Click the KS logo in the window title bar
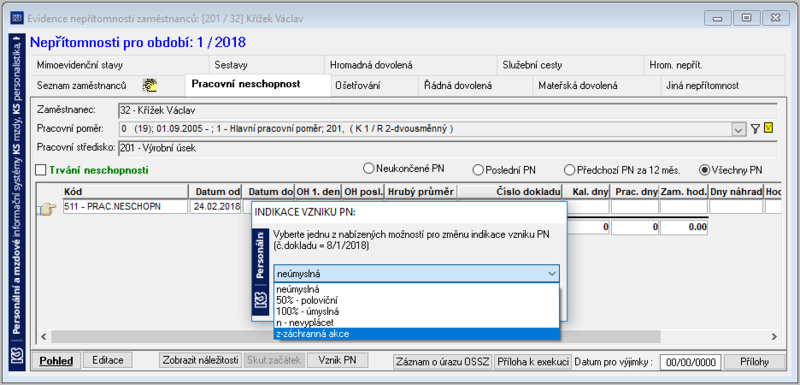The height and width of the screenshot is (385, 800). 17,19
